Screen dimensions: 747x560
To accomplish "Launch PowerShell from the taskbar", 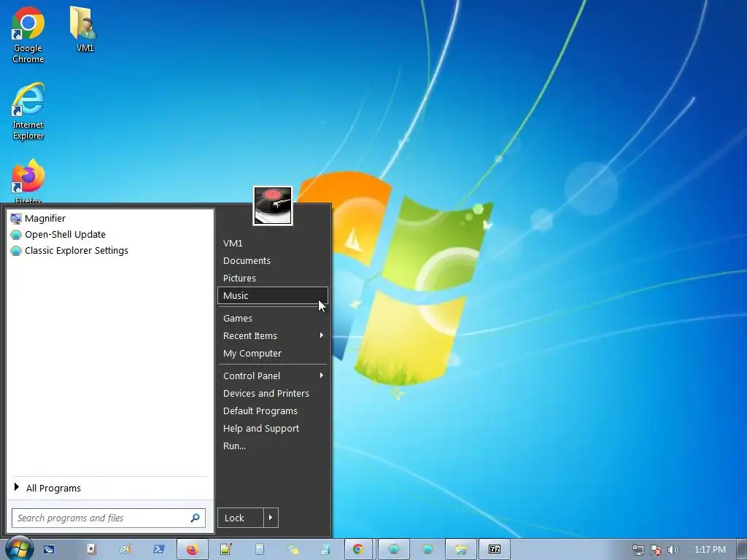I will (158, 550).
